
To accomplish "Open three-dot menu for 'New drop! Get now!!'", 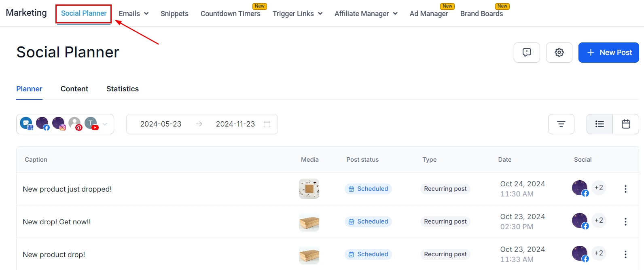I will tap(625, 221).
